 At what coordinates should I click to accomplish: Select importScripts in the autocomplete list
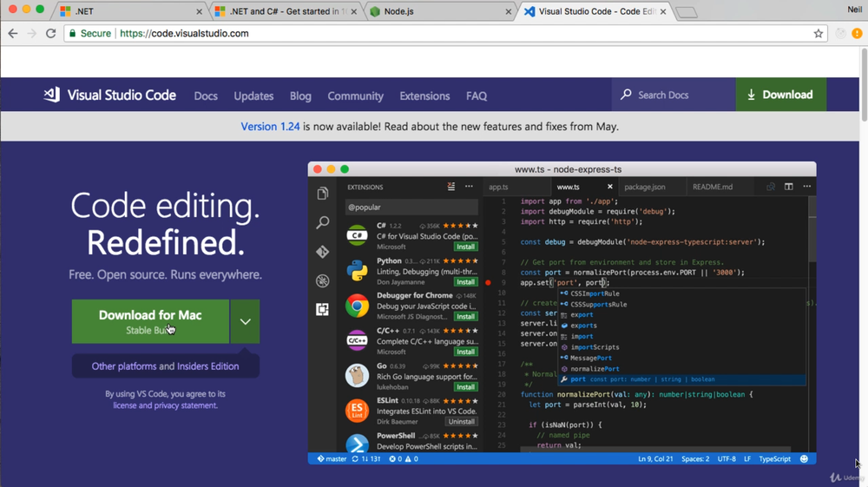point(682,347)
